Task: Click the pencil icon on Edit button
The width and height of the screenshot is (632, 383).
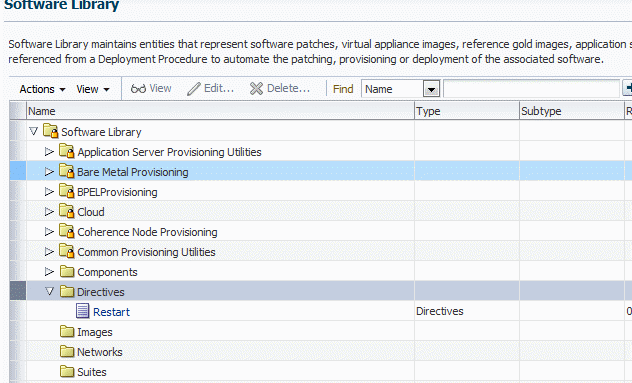Action: tap(194, 89)
